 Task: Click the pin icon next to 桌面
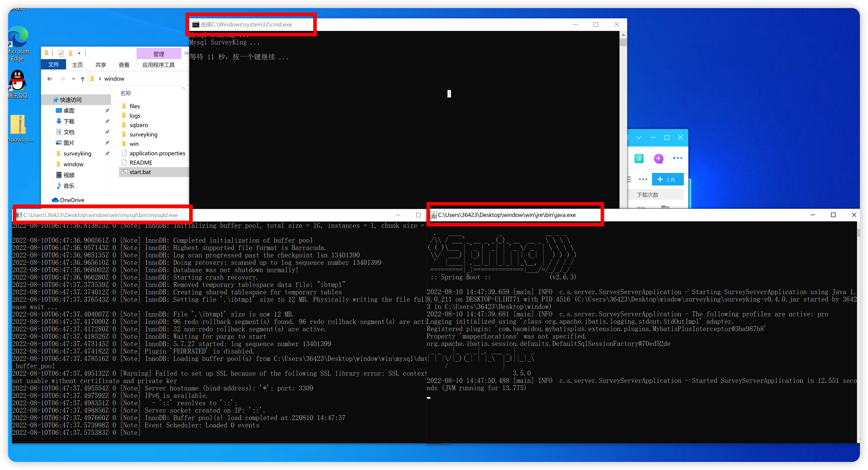coord(107,110)
